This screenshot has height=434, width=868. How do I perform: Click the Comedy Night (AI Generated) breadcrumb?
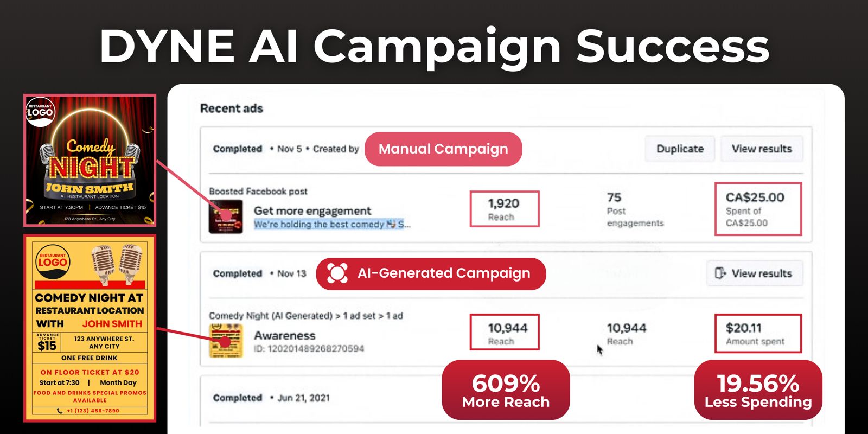point(271,316)
